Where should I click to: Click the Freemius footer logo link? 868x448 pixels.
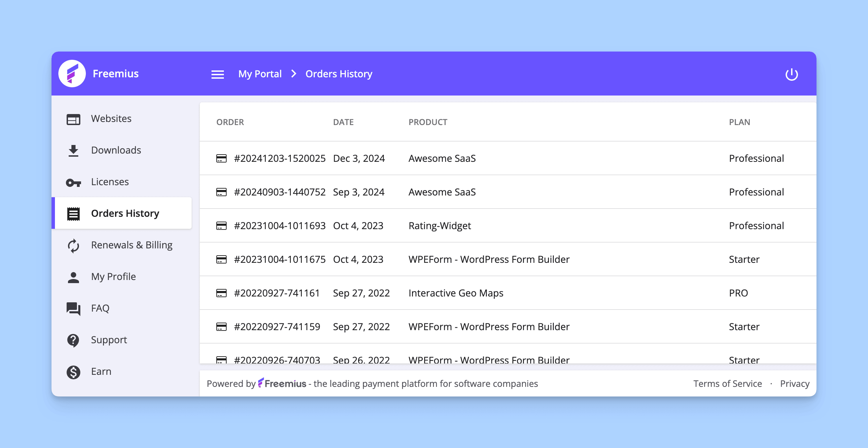(x=282, y=383)
